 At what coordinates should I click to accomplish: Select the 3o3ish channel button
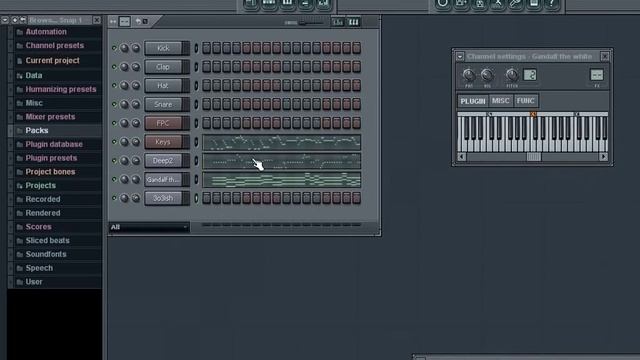click(163, 198)
